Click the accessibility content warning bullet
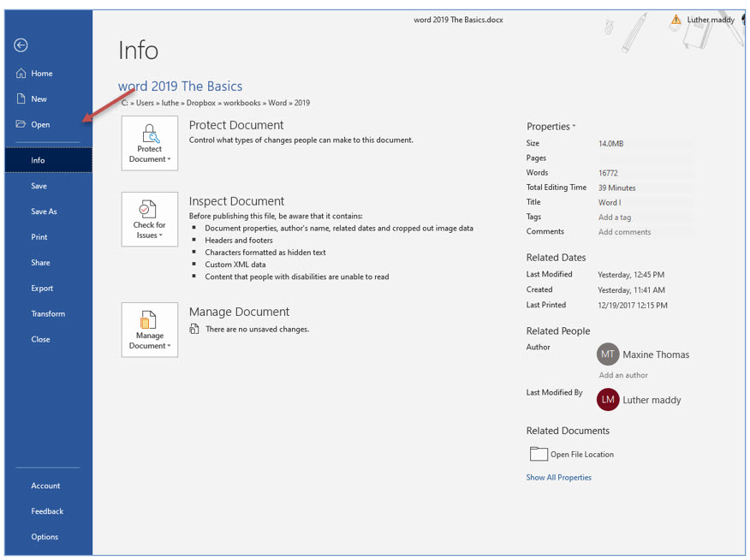The width and height of the screenshot is (750, 560). [x=297, y=277]
